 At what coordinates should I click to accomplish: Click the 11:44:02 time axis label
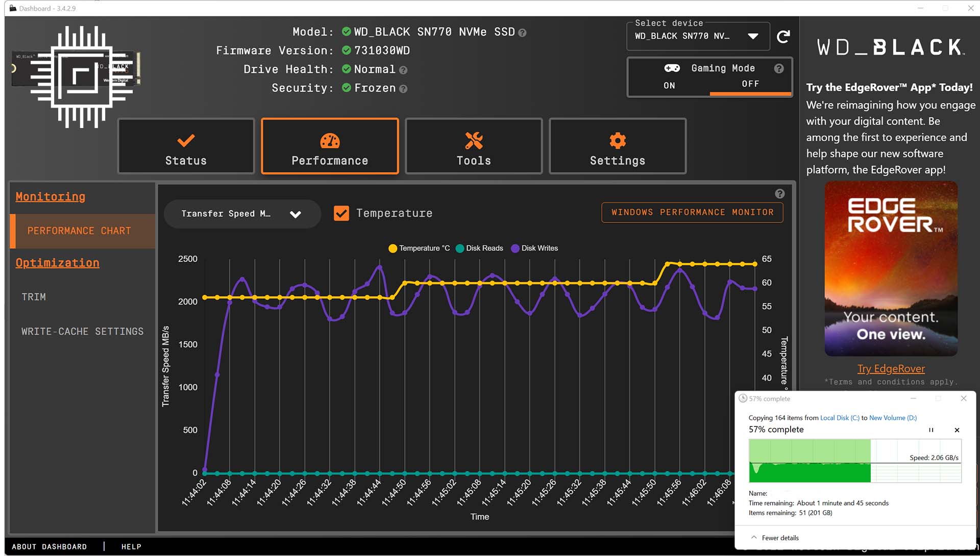(x=194, y=492)
